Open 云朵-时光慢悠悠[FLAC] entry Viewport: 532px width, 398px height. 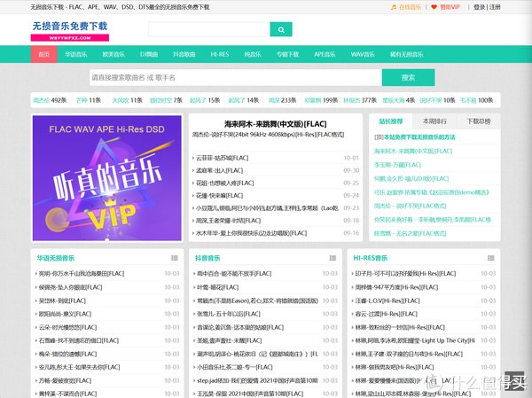(x=67, y=327)
